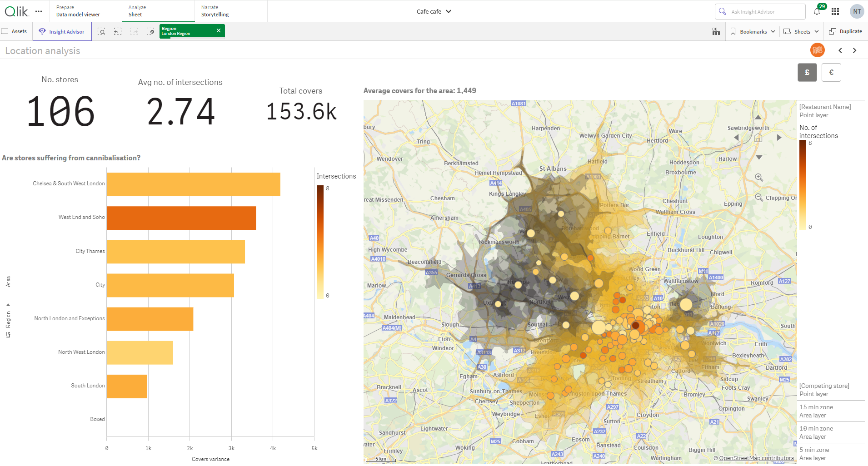868x466 pixels.
Task: Step back to previous selection
Action: (118, 31)
